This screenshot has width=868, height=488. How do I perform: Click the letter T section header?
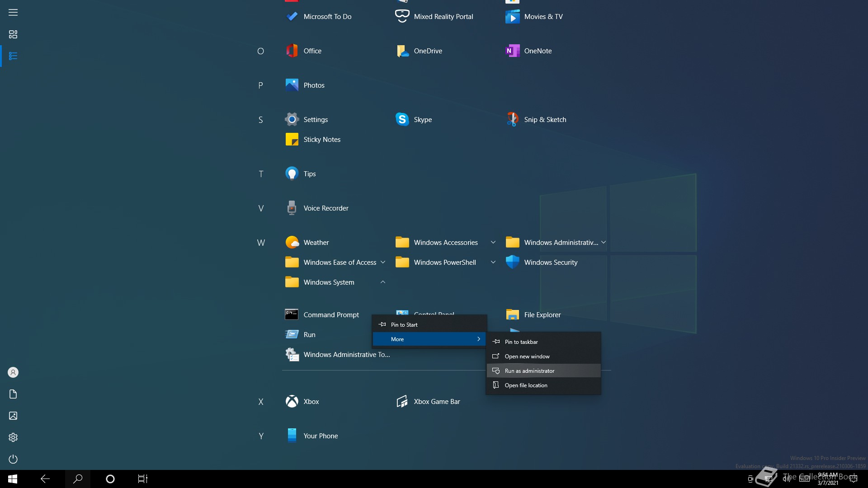click(x=261, y=174)
